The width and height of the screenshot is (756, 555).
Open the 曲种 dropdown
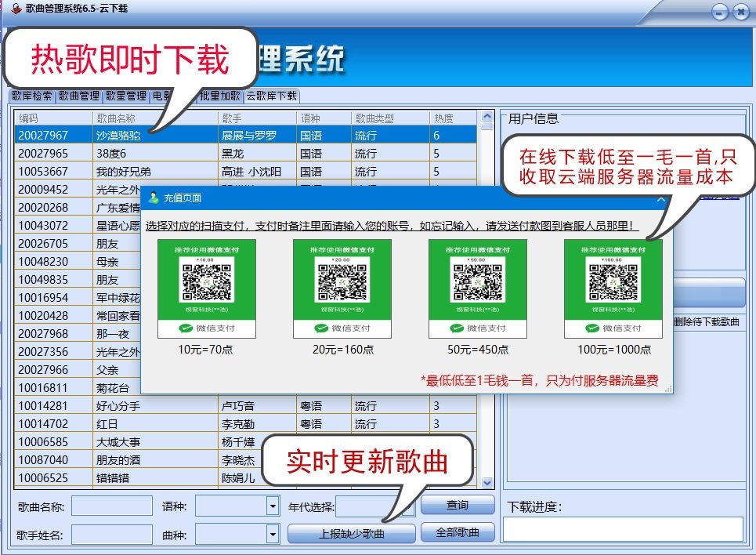pyautogui.click(x=273, y=535)
